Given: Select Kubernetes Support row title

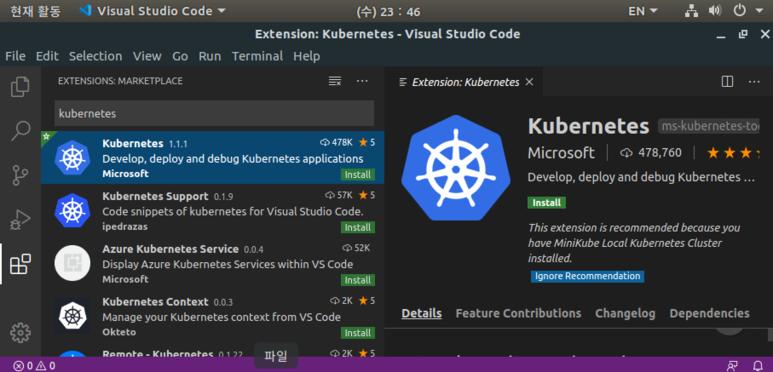Looking at the screenshot, I should tap(155, 196).
